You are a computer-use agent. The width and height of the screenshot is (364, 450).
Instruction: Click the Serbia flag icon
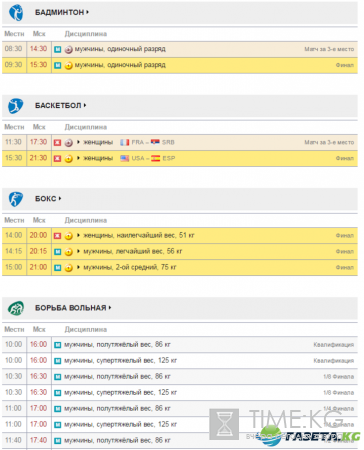coord(155,142)
